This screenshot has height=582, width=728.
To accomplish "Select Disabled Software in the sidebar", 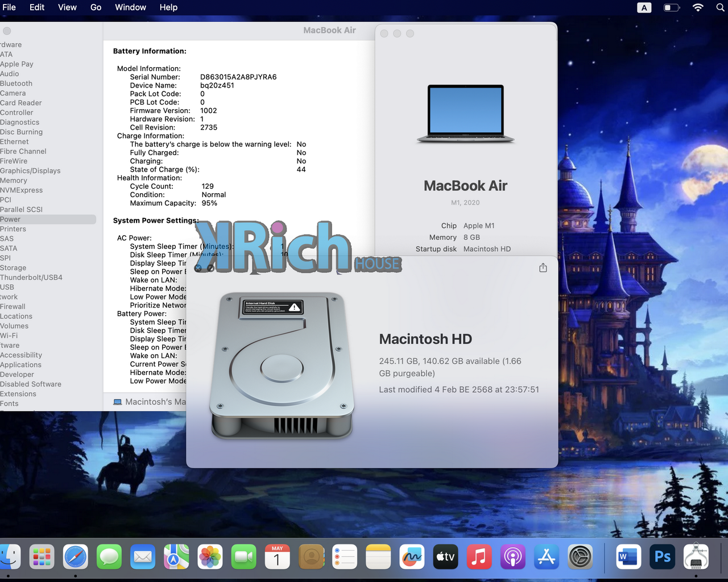I will (31, 384).
